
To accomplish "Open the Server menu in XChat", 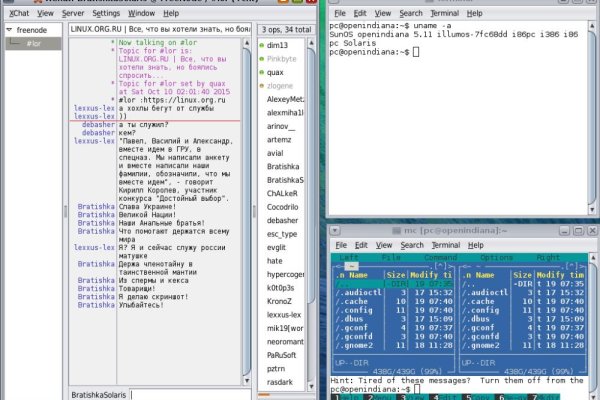I will click(x=73, y=14).
